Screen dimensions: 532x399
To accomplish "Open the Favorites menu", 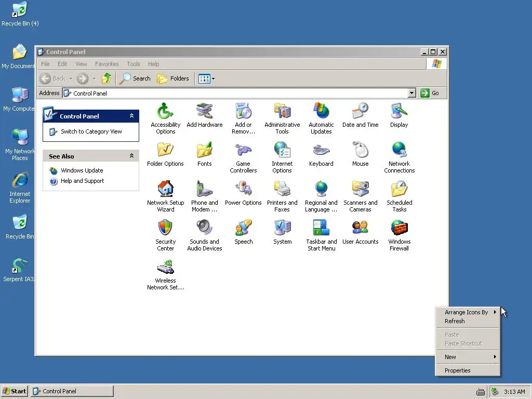I will 107,64.
